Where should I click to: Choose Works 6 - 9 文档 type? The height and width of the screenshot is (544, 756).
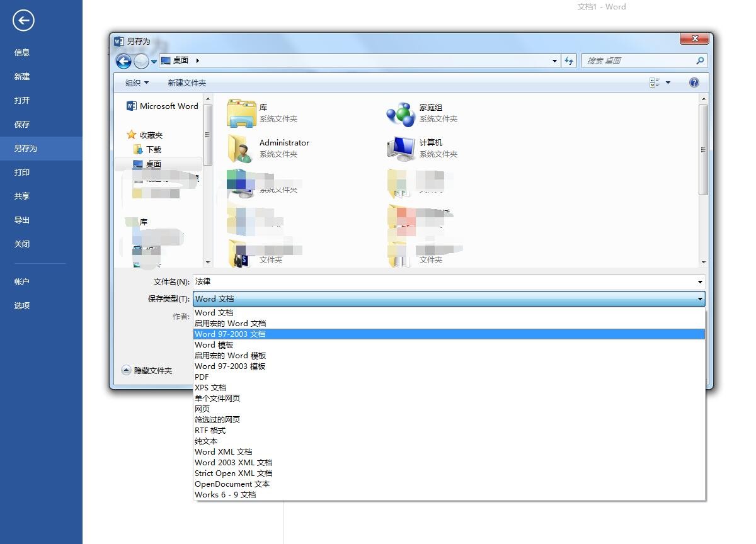tap(449, 494)
